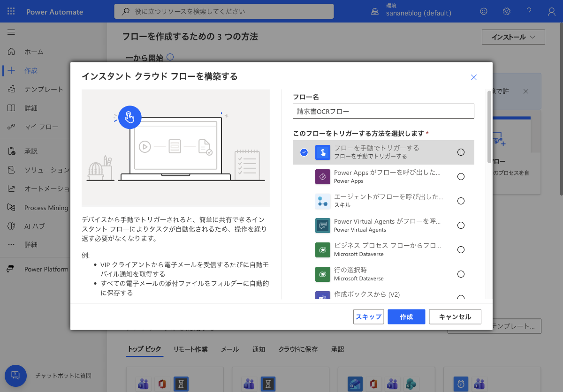Click the 作成 button in dialog

(406, 317)
